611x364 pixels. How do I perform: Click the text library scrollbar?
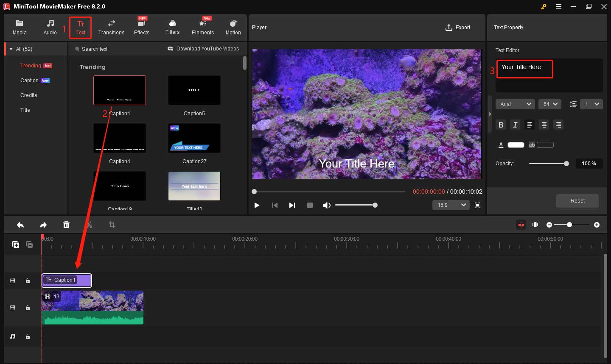click(x=245, y=63)
